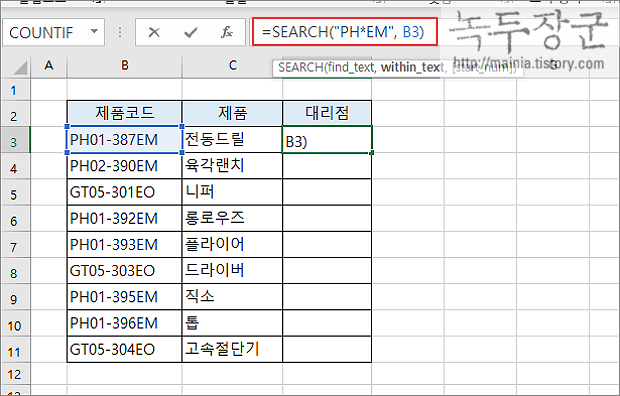This screenshot has width=620, height=396.
Task: Click the 플라이어 product cell
Action: tap(232, 244)
